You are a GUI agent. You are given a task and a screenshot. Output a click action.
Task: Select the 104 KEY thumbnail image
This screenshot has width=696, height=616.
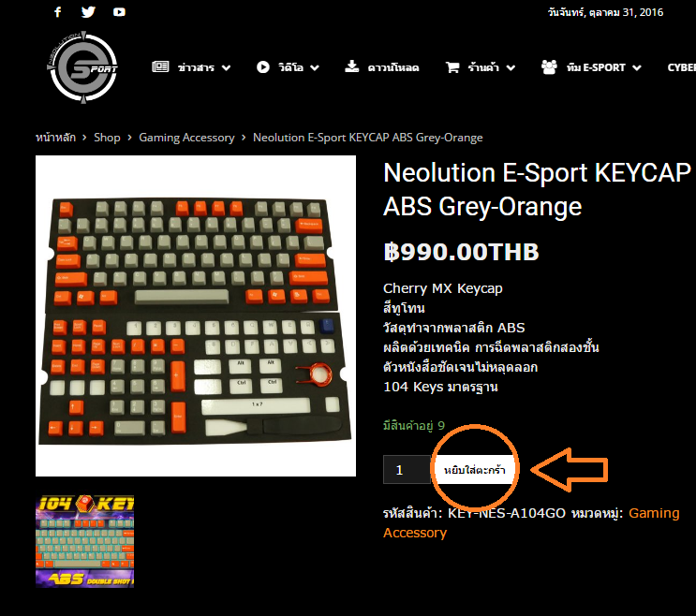85,541
